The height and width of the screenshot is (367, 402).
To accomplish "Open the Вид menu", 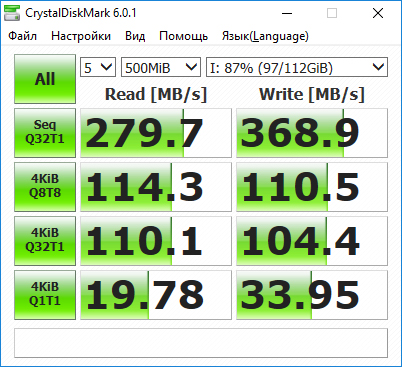I will tap(135, 36).
